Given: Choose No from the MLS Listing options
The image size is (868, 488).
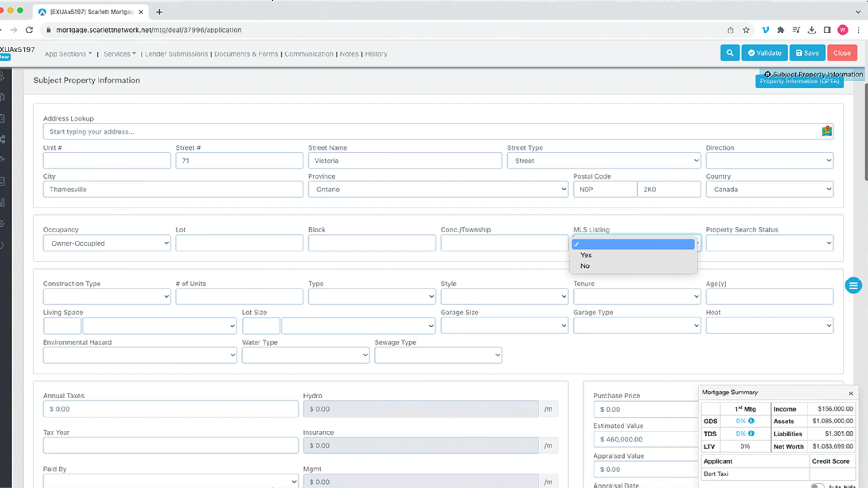Looking at the screenshot, I should click(x=585, y=266).
